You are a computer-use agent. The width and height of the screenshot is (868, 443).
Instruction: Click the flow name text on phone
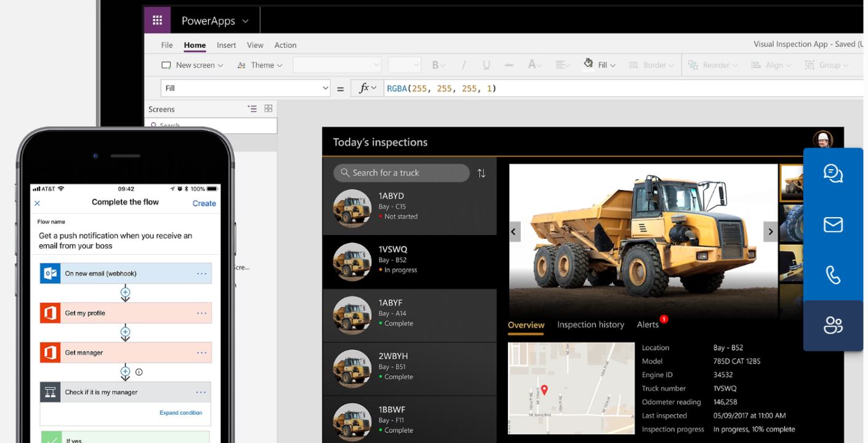tap(116, 241)
